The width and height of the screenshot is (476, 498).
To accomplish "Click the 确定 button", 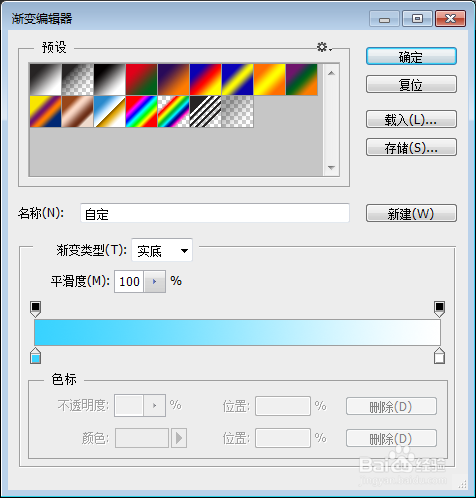I will 411,56.
